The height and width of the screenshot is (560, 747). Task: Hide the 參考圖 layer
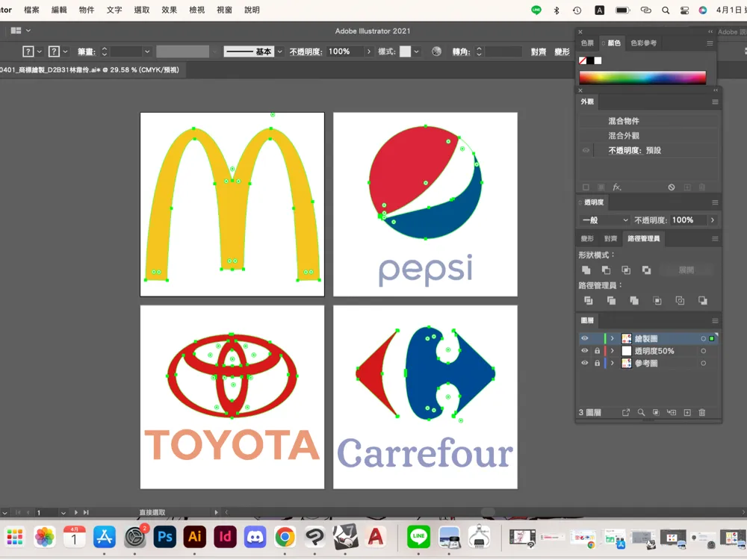585,364
